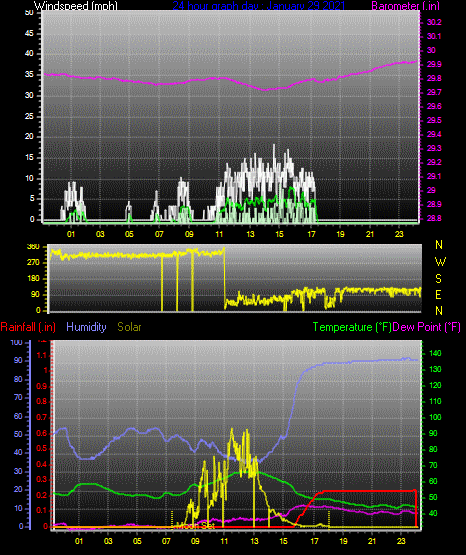Click the '0.4' red rainfall axis value
Screen dimensions: 466x555
coord(42,464)
